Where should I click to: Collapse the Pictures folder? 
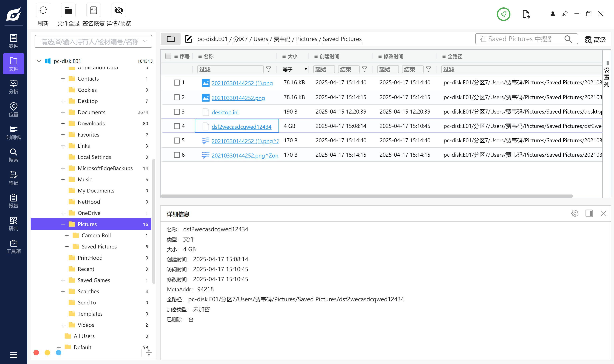pyautogui.click(x=63, y=224)
